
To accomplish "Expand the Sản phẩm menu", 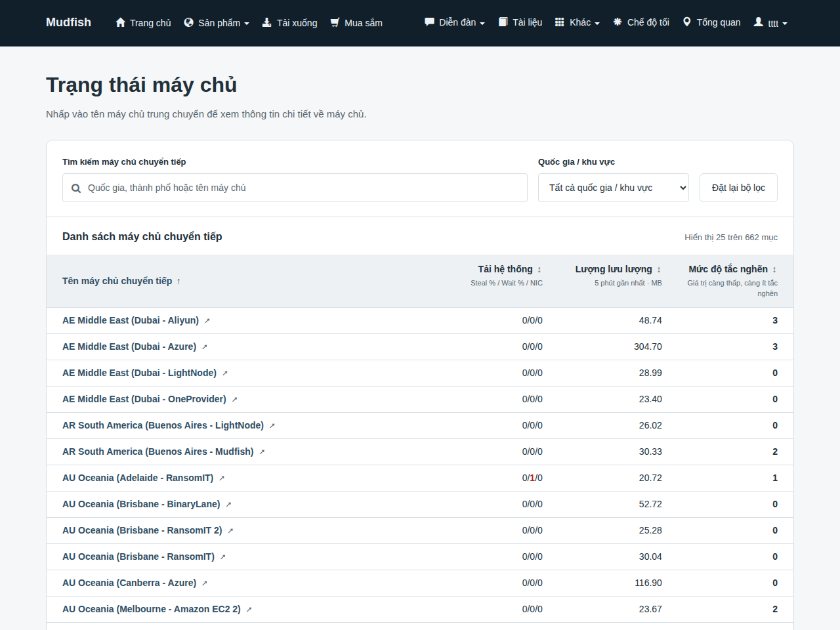I will tap(217, 23).
